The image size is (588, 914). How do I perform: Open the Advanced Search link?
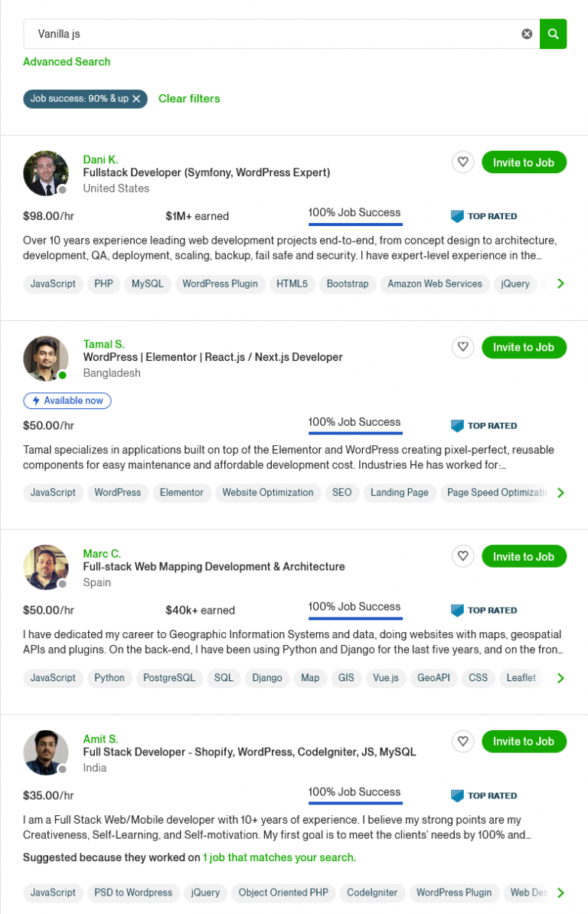pyautogui.click(x=67, y=62)
